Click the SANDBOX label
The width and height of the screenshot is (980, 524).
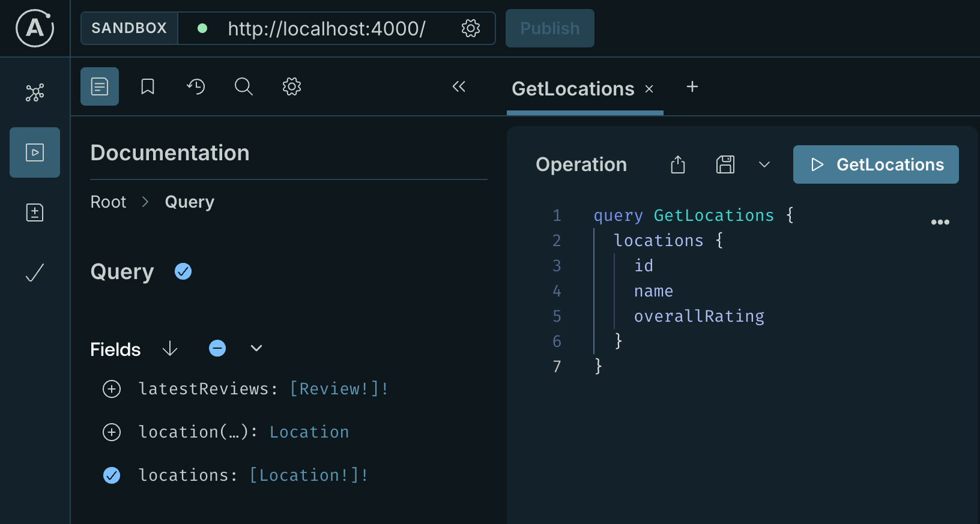(x=129, y=28)
